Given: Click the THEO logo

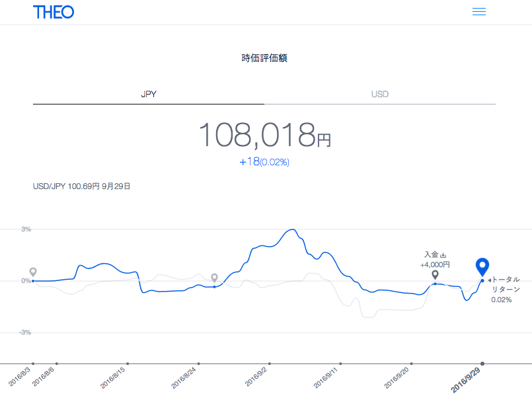Looking at the screenshot, I should (54, 12).
